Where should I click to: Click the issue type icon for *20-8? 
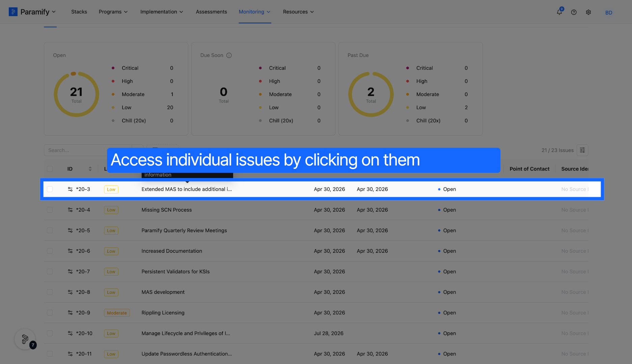70,292
